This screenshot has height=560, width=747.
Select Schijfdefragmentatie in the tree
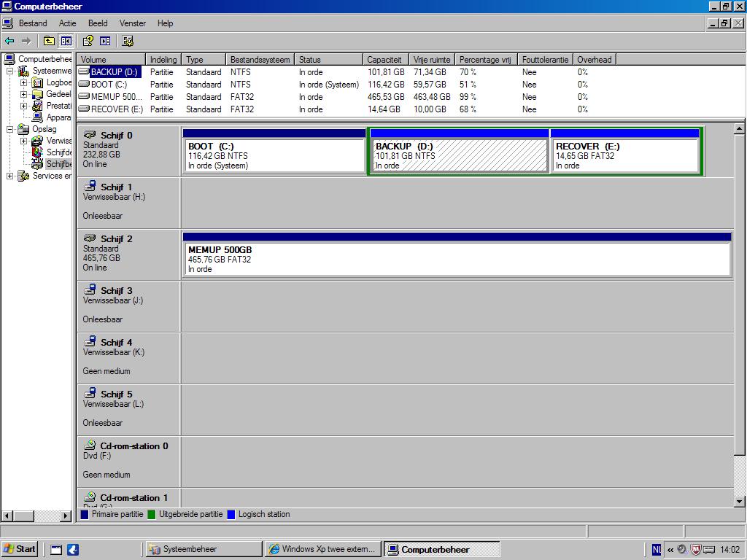(58, 152)
